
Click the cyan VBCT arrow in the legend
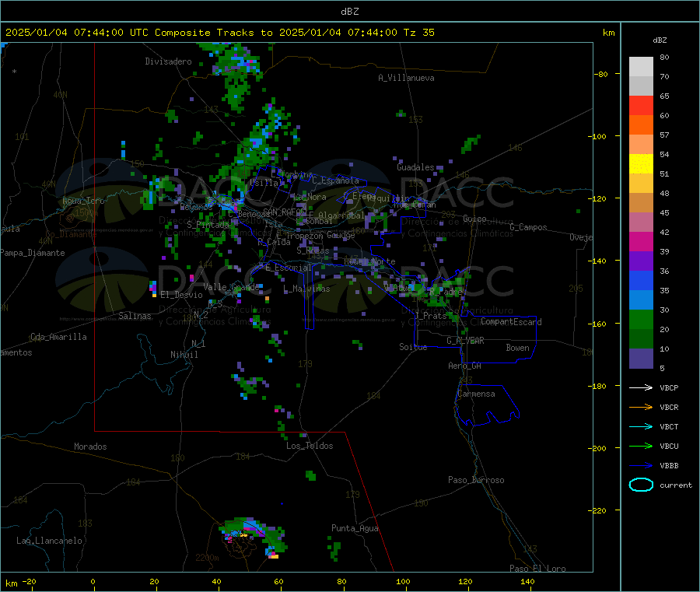pyautogui.click(x=641, y=427)
